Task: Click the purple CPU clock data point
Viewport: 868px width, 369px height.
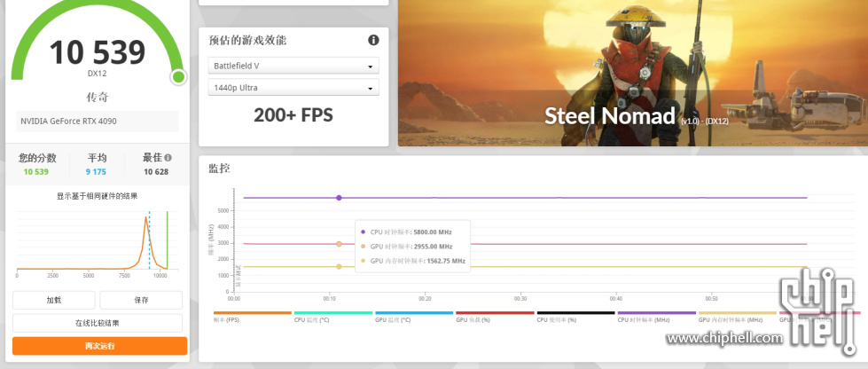Action: point(339,198)
